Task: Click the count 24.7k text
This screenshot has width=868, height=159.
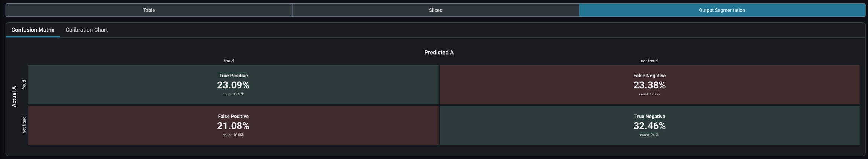Action: click(x=649, y=135)
